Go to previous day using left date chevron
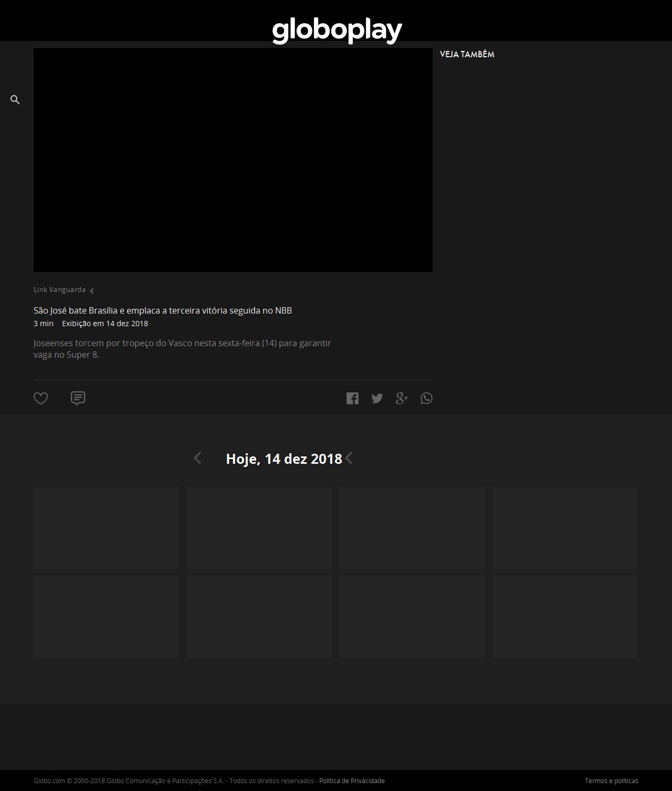The width and height of the screenshot is (672, 791). [197, 459]
